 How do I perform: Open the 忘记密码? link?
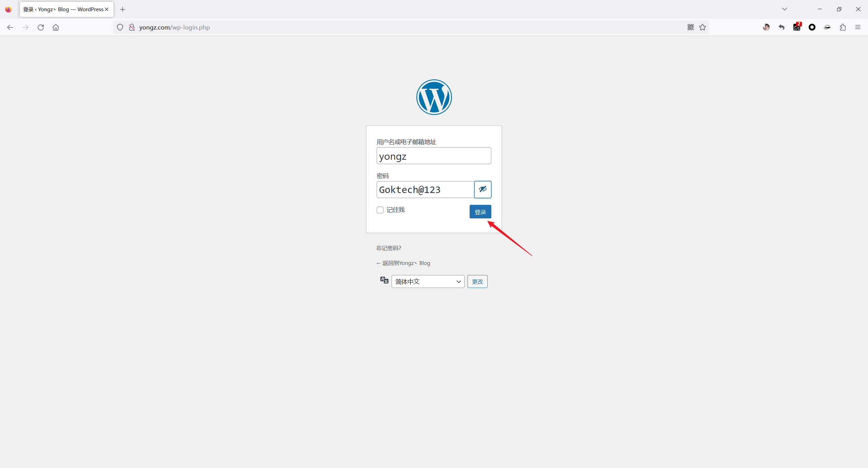pyautogui.click(x=389, y=248)
